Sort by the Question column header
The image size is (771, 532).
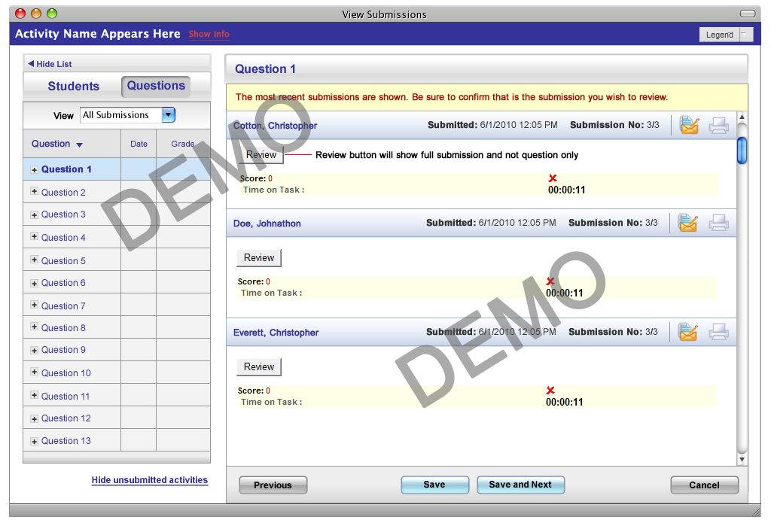point(56,144)
